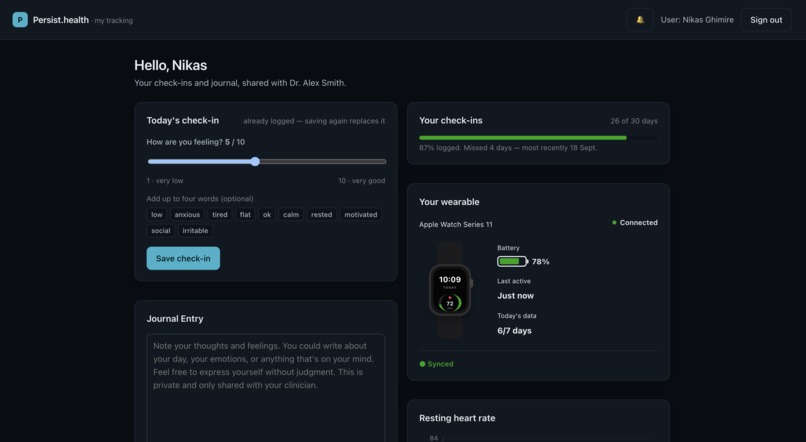Click the 'Journal Entry' heading
This screenshot has width=806, height=442.
click(175, 319)
